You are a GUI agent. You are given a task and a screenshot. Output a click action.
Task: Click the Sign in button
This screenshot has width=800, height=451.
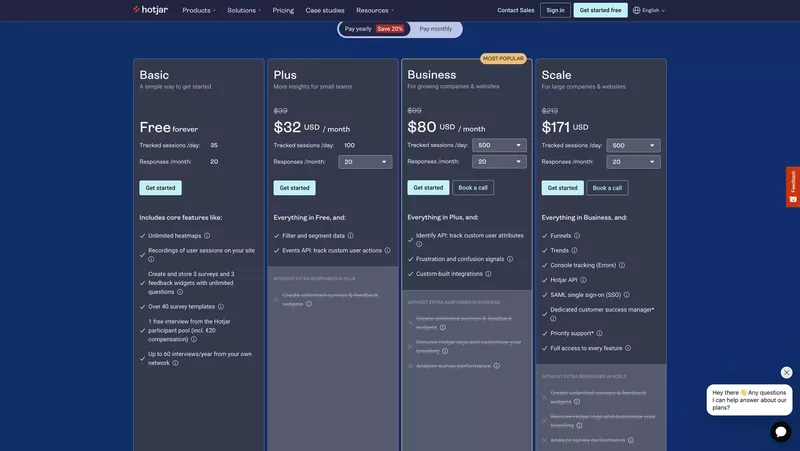(x=555, y=10)
